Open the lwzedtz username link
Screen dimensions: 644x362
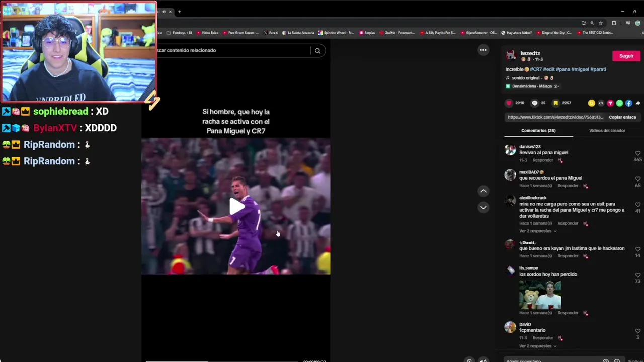click(530, 53)
